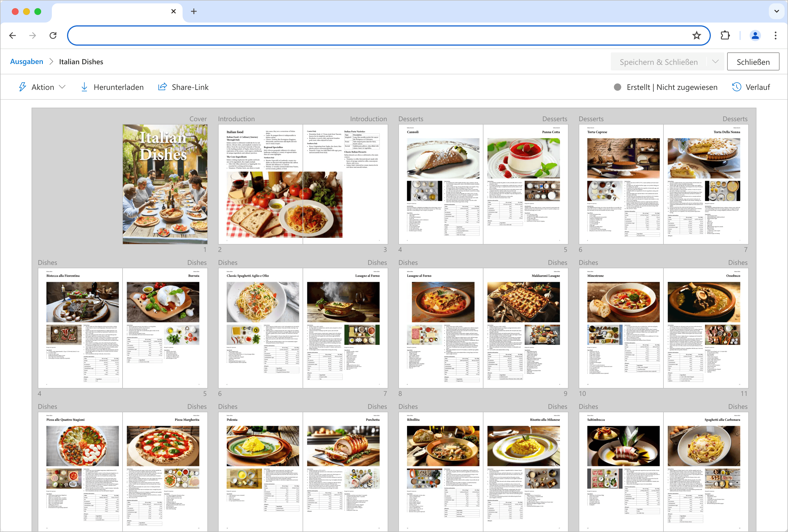The image size is (788, 532).
Task: Click the Erstellt | Nicht zugewiesen status
Action: click(666, 87)
